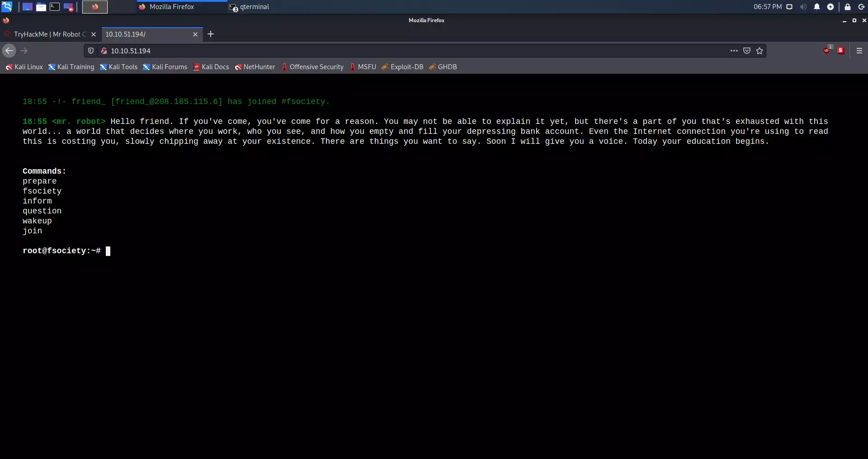Click the power manager tray icon

point(830,7)
